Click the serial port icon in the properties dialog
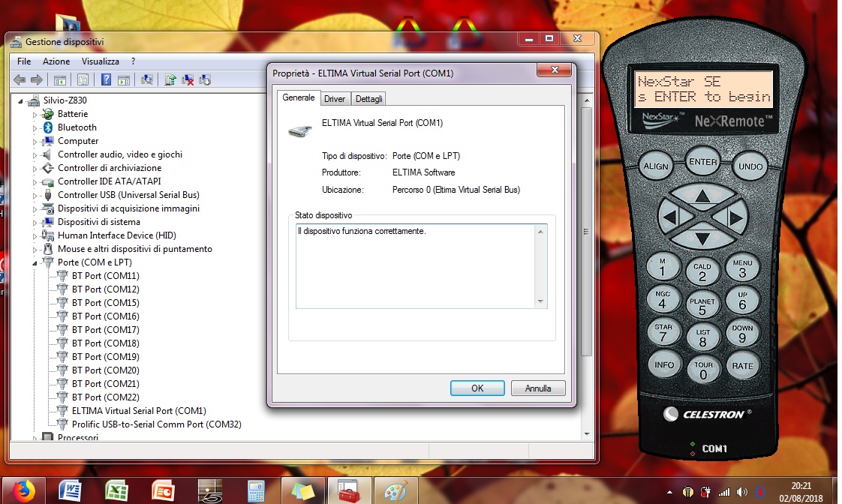This screenshot has height=504, width=842. [x=300, y=130]
